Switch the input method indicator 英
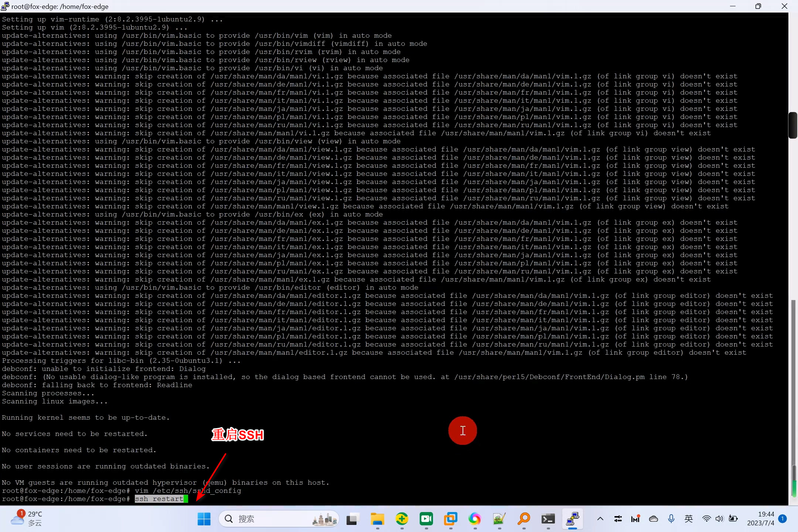 (x=689, y=519)
